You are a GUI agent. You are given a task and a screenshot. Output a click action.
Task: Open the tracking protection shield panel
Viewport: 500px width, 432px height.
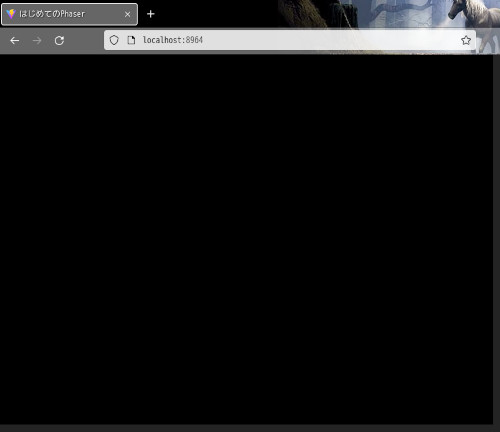pyautogui.click(x=114, y=40)
